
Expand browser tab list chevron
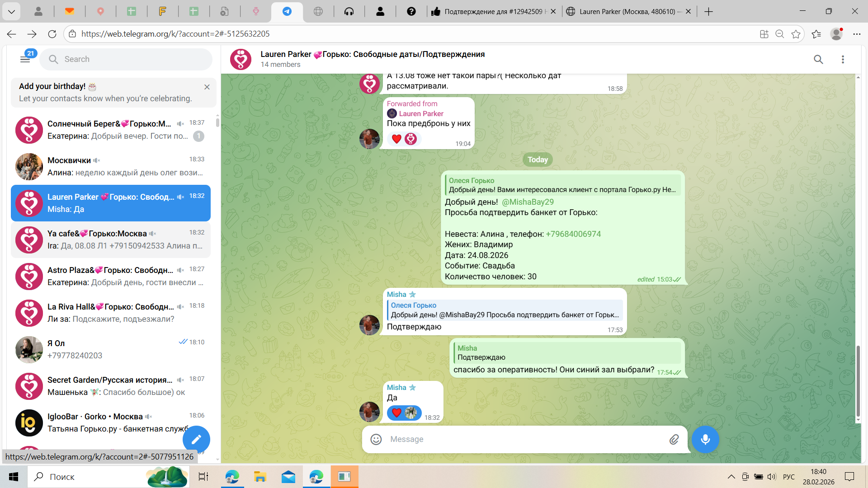click(11, 11)
